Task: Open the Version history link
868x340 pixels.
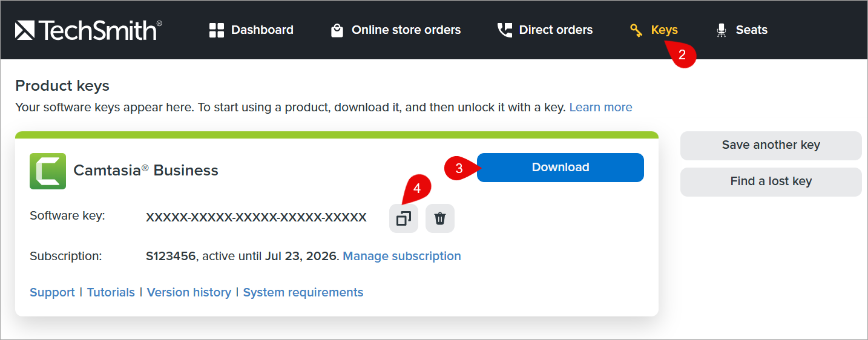Action: (189, 292)
